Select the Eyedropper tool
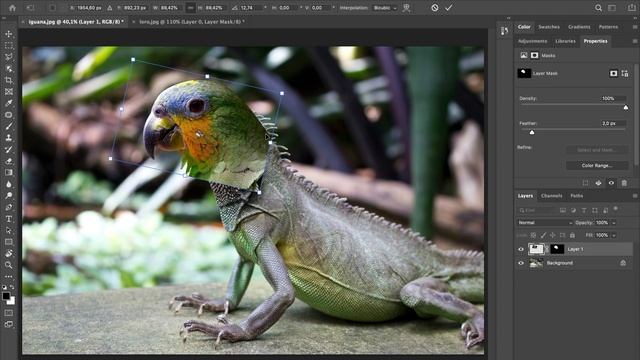640x360 pixels. (9, 103)
